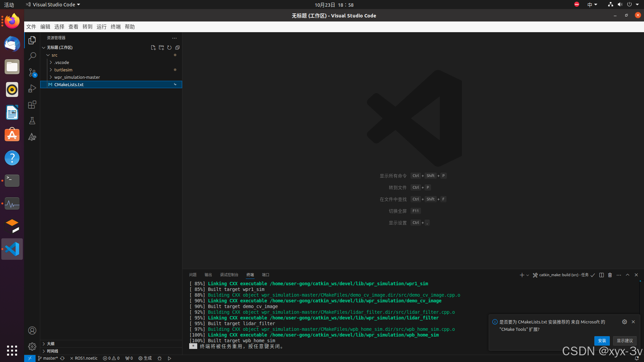
Task: Open the terminal launch profile dropdown arrow
Action: tap(528, 275)
